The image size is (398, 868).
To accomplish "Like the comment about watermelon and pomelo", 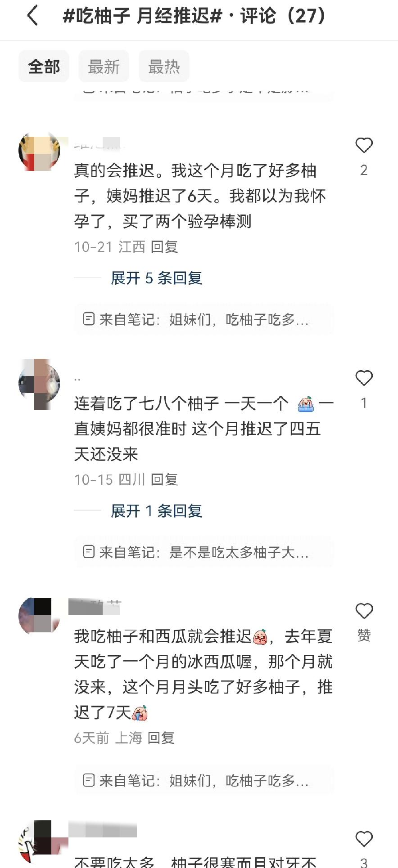I will tap(364, 611).
